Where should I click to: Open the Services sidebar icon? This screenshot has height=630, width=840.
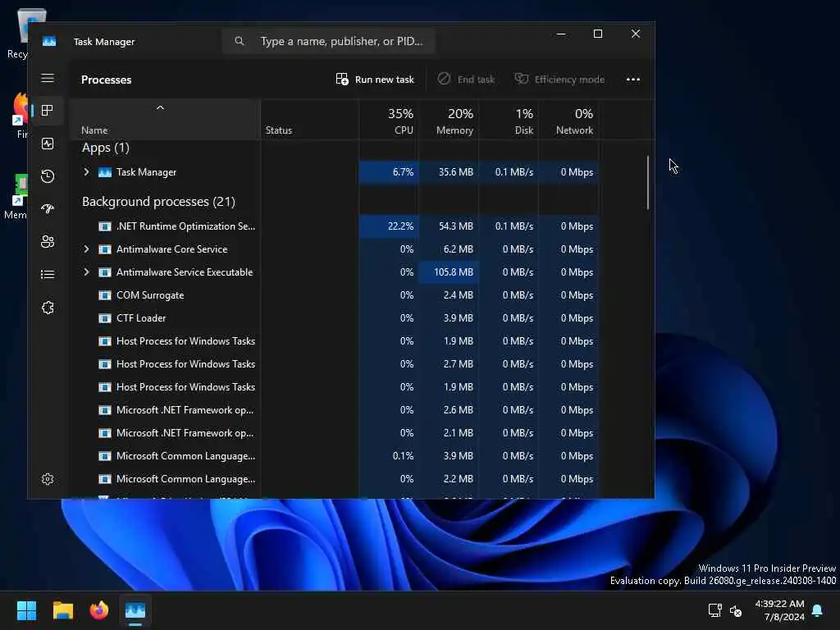tap(48, 308)
